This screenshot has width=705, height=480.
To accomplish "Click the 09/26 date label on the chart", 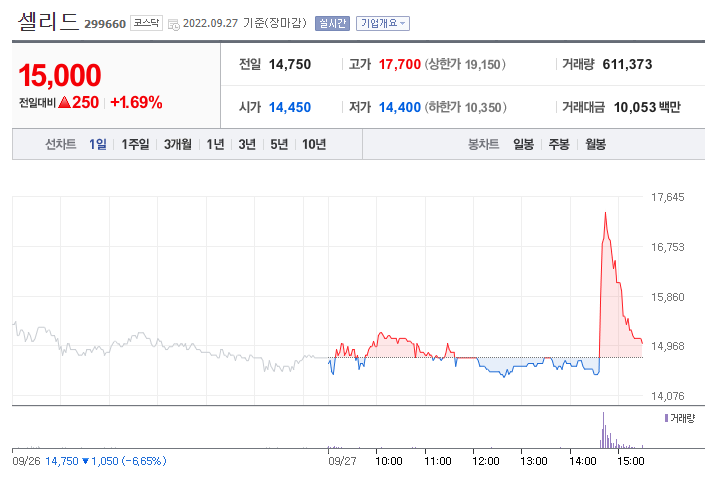I will click(x=27, y=461).
